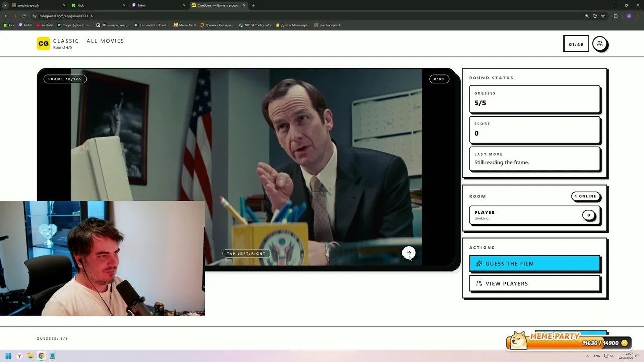The width and height of the screenshot is (644, 362).
Task: Click the 0:00 frame time badge
Action: pos(439,79)
